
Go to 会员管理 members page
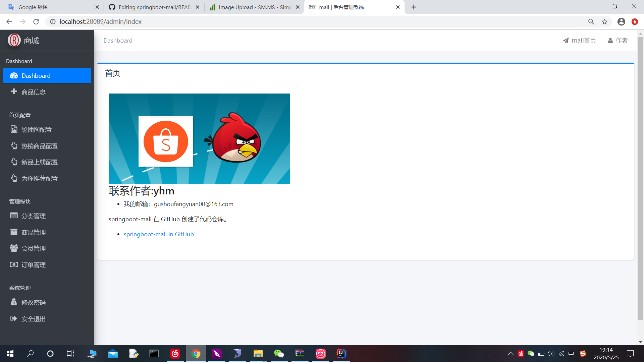[x=33, y=249]
